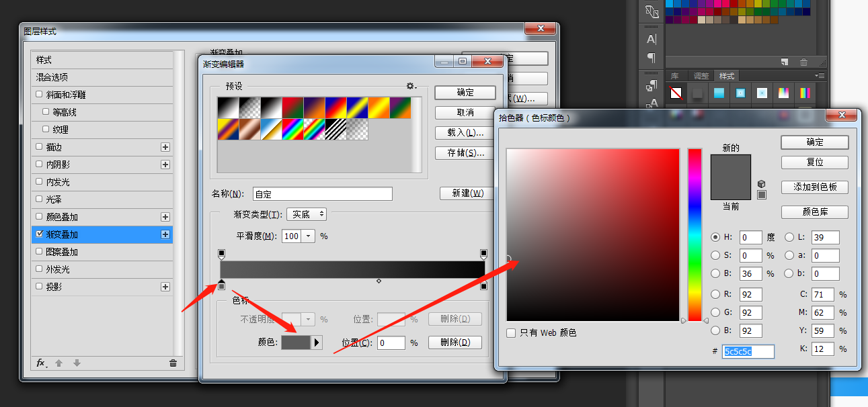This screenshot has width=868, height=407.
Task: Click the new color preview swatch
Action: coord(731,165)
